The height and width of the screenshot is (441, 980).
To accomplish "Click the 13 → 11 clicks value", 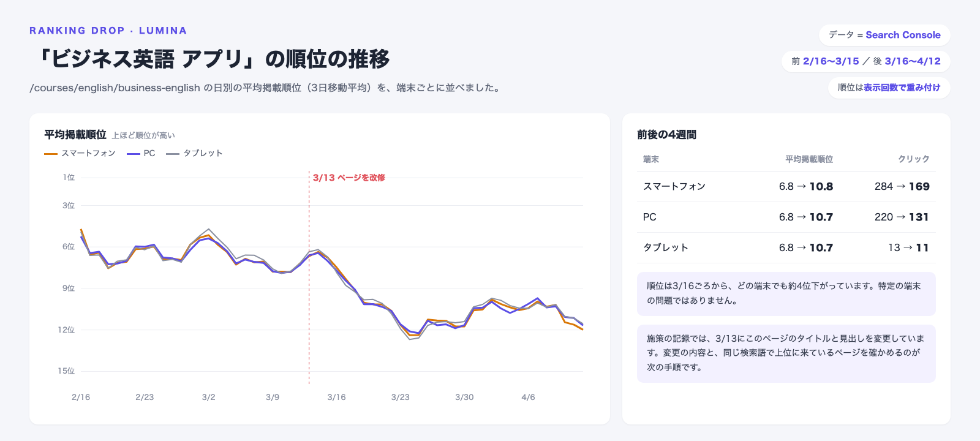I will pyautogui.click(x=909, y=247).
